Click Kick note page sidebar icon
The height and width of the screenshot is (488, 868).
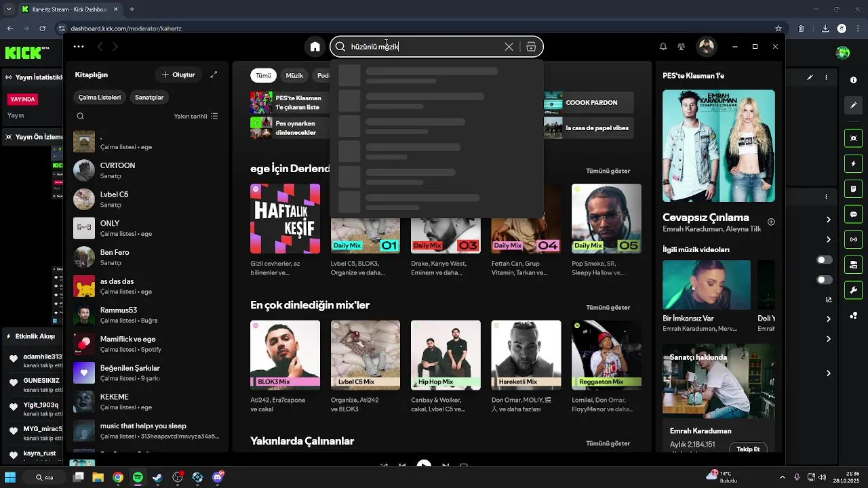[853, 189]
